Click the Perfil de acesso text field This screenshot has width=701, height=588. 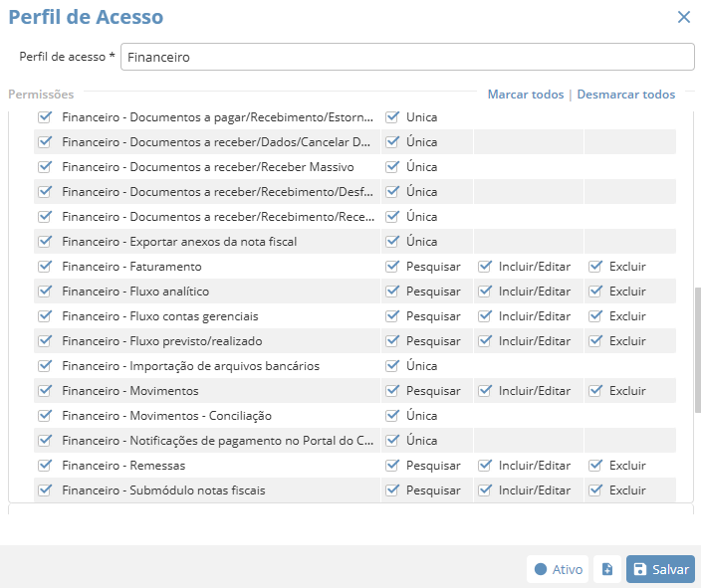pos(407,58)
